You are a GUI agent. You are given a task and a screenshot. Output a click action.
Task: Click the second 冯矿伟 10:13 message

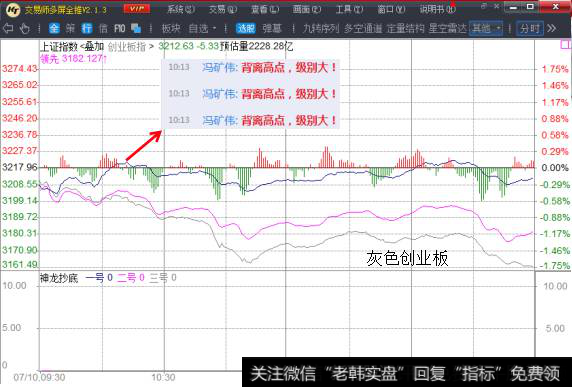(252, 94)
